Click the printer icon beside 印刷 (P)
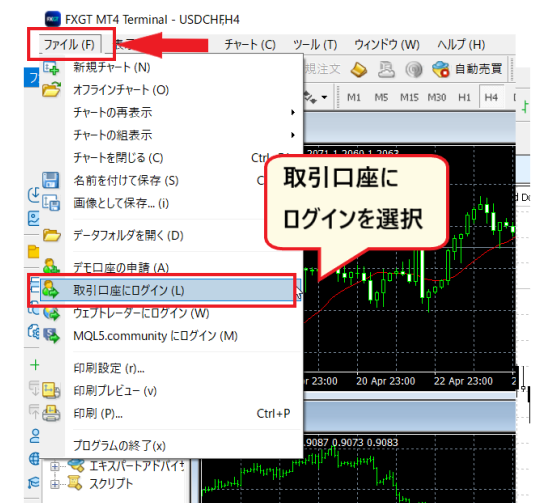 tap(51, 414)
